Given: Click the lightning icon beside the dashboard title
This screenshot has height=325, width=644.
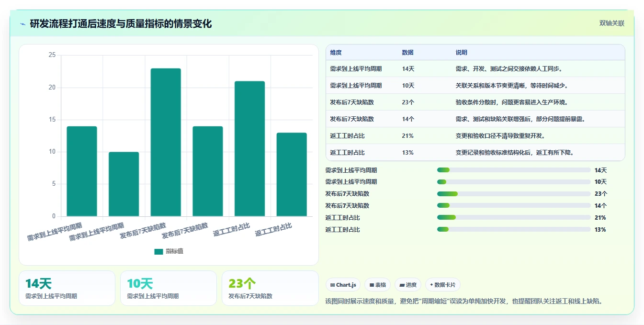Looking at the screenshot, I should pyautogui.click(x=23, y=24).
